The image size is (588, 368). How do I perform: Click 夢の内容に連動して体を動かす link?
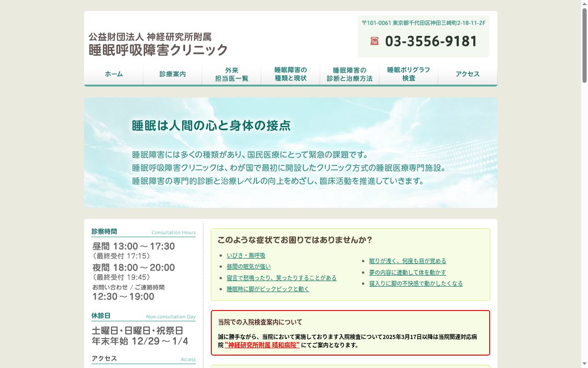click(407, 272)
